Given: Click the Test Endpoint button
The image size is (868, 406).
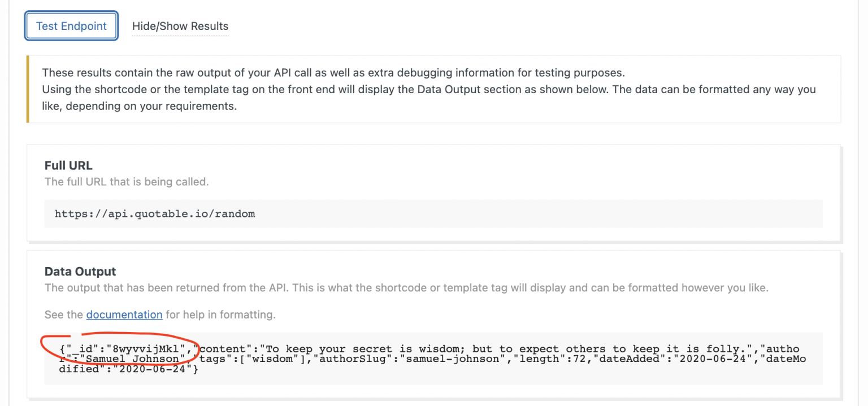Looking at the screenshot, I should (71, 25).
